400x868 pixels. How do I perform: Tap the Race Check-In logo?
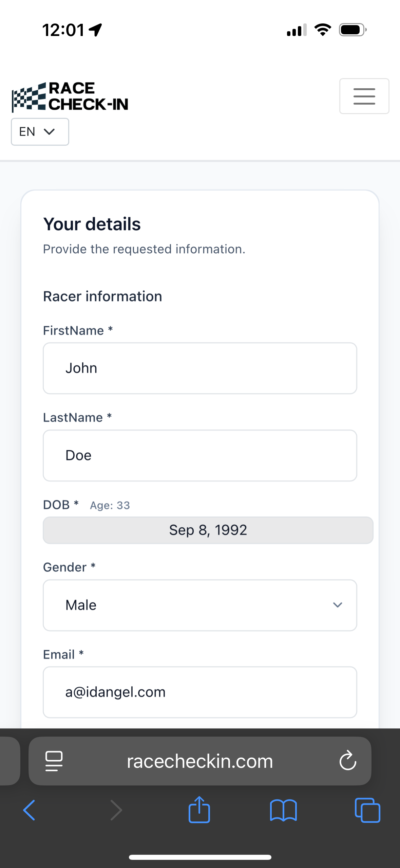click(70, 97)
